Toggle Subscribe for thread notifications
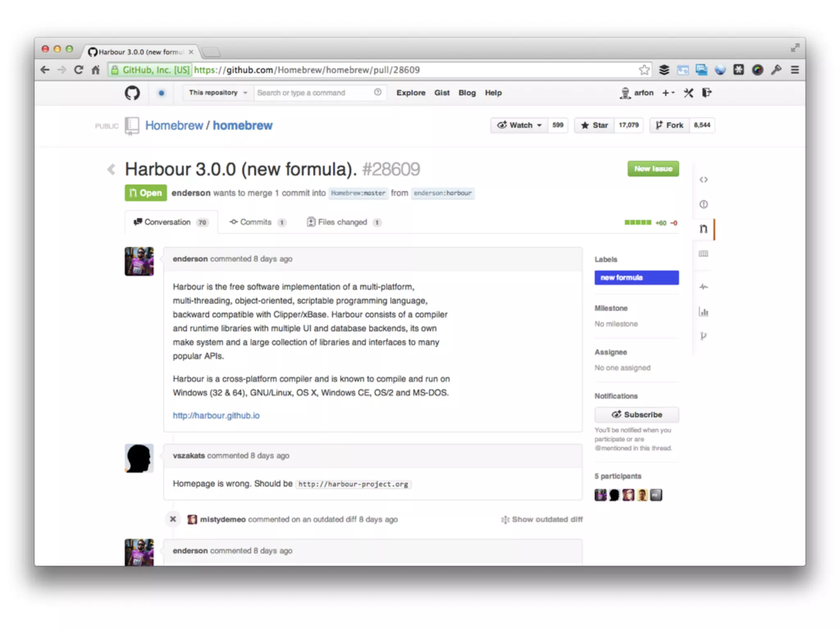The image size is (840, 630). click(x=637, y=415)
